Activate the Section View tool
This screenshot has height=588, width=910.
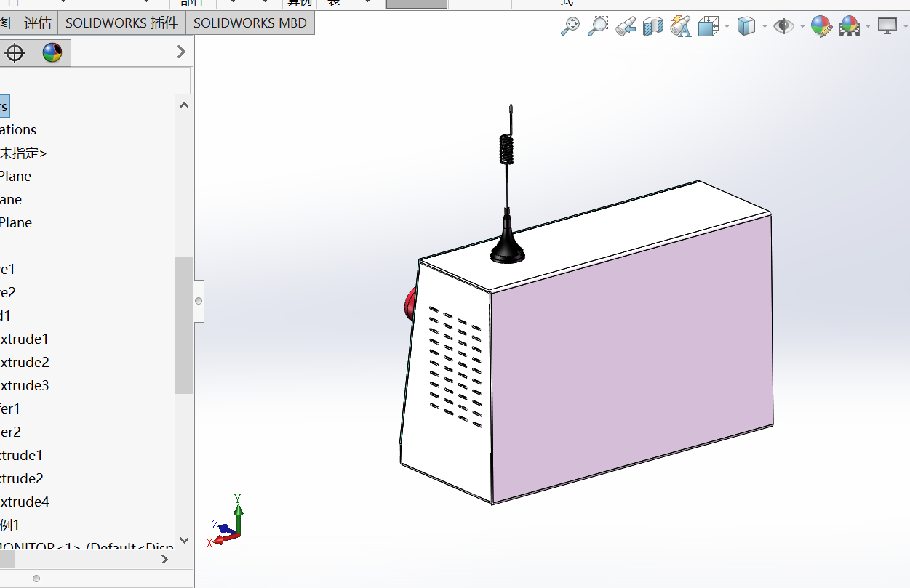click(x=653, y=27)
